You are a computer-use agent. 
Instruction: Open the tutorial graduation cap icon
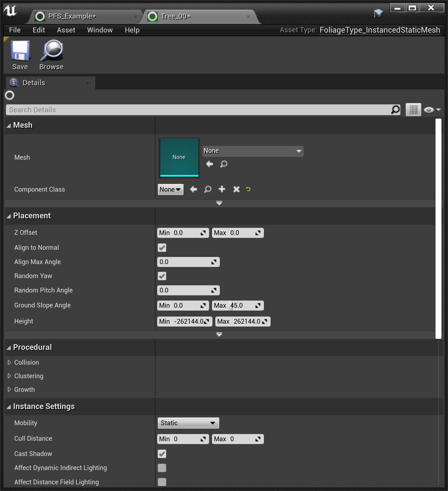point(378,13)
